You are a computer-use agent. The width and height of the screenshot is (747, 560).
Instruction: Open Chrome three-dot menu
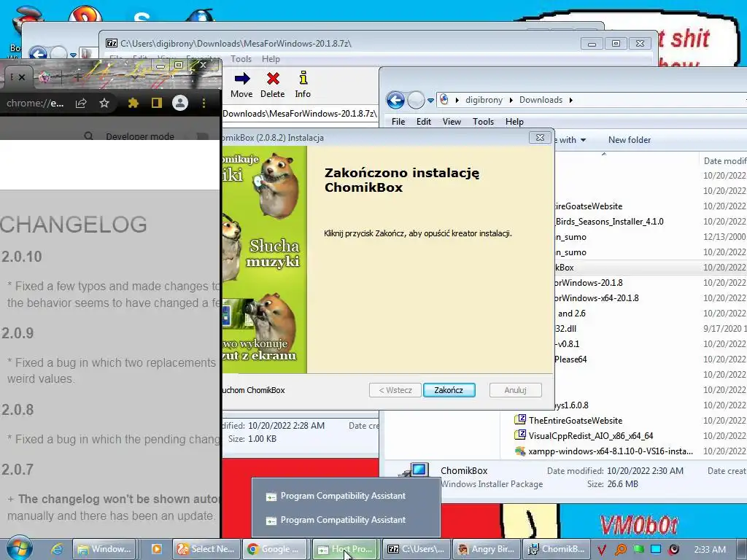coord(204,104)
